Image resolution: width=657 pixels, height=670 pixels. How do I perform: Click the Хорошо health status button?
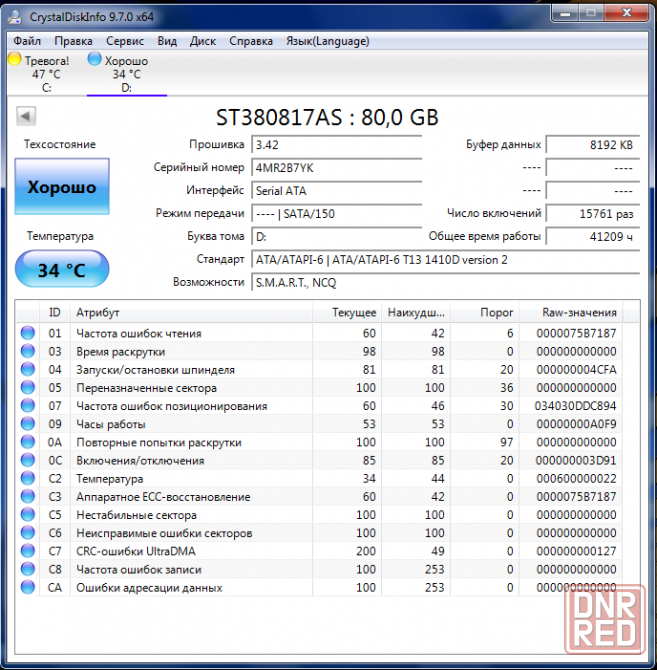pyautogui.click(x=62, y=187)
